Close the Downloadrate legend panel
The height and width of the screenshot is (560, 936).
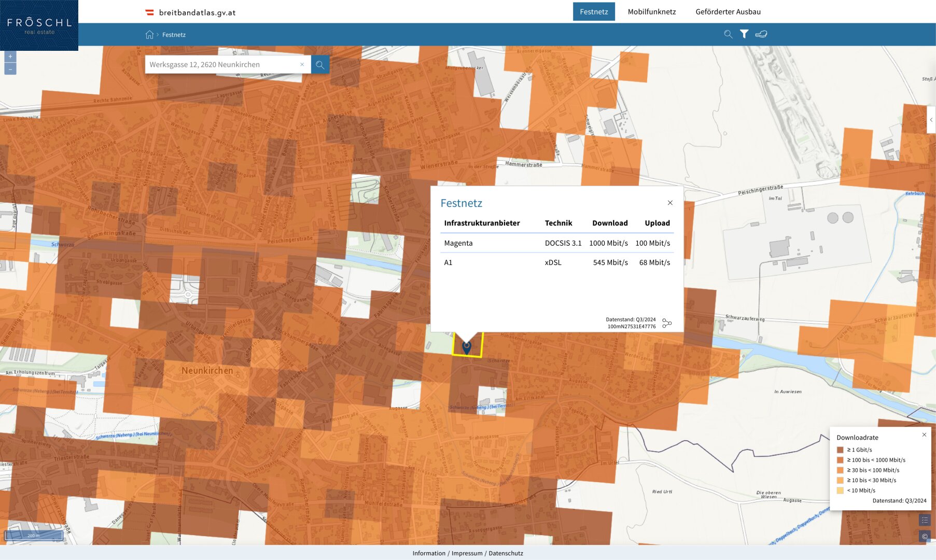(924, 435)
